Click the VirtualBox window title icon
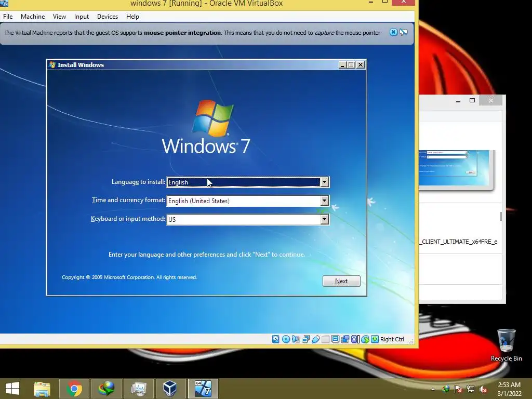 coord(4,3)
